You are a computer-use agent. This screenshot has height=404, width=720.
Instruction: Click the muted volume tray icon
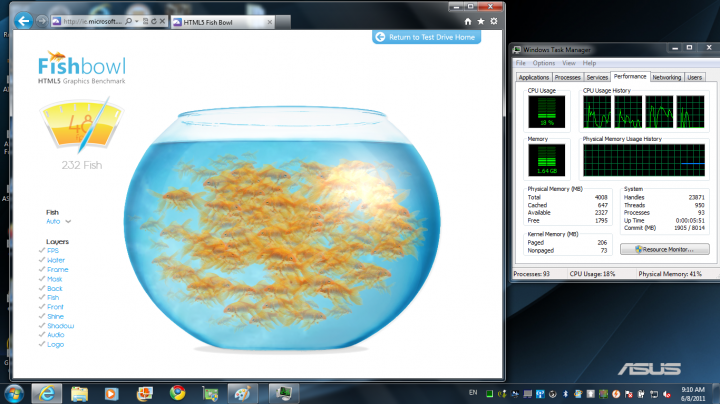pos(667,394)
